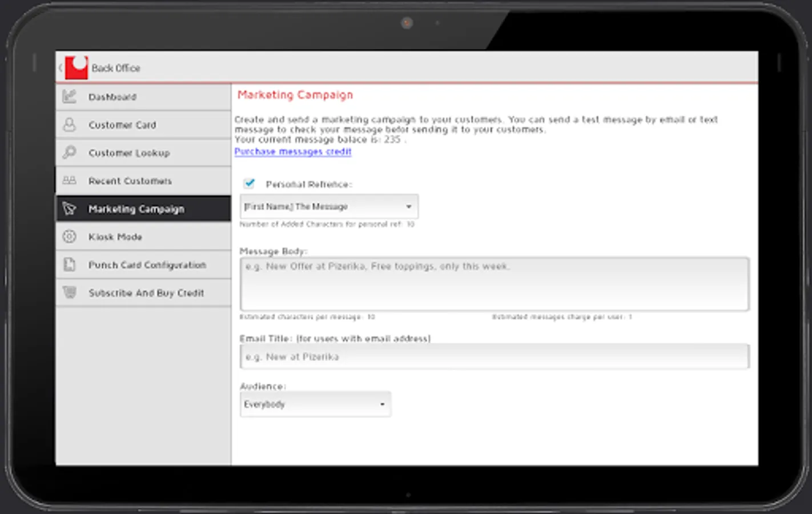Open the Customer Card section
Image resolution: width=812 pixels, height=514 pixels.
[143, 125]
